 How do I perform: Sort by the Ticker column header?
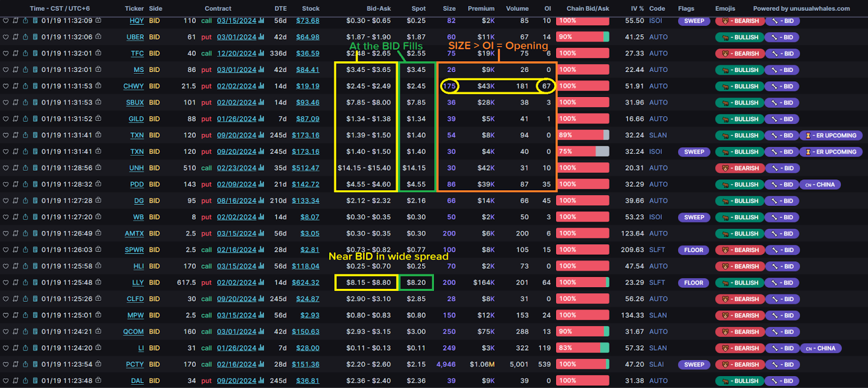pos(134,8)
